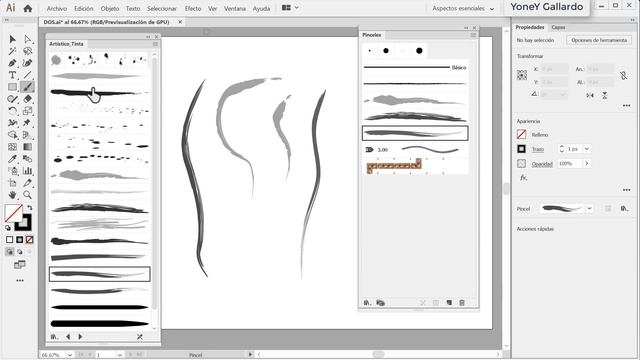The height and width of the screenshot is (360, 640).
Task: Open brush libraries menu in Pinceles panel
Action: (367, 302)
